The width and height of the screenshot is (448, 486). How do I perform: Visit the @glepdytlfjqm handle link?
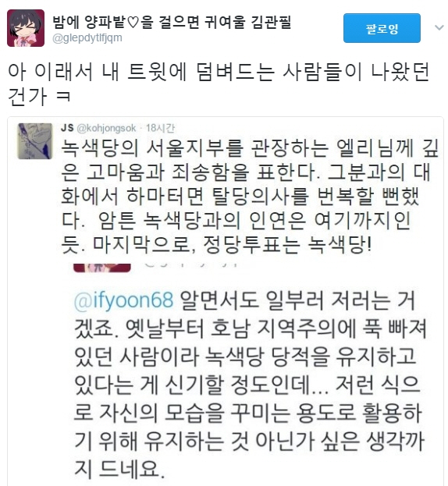point(87,37)
